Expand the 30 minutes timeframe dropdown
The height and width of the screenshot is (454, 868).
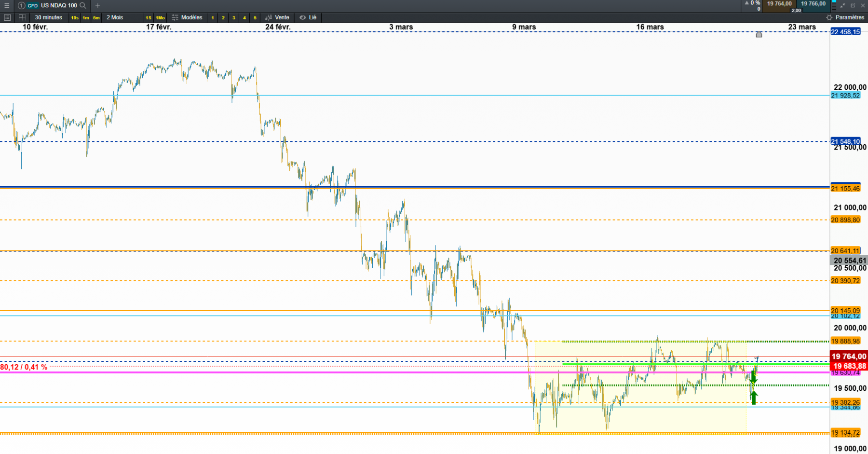pos(48,17)
